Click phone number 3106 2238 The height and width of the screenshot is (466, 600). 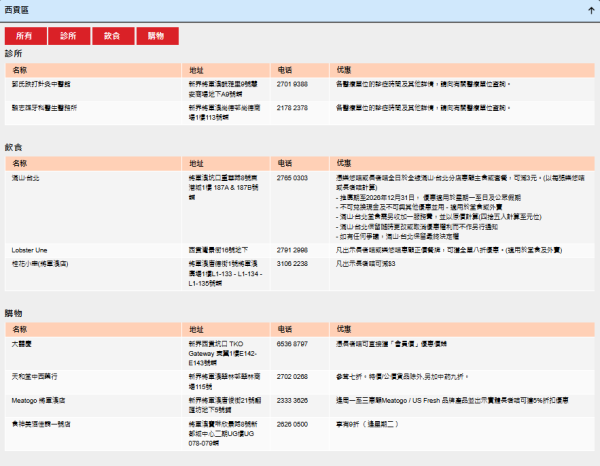click(x=292, y=264)
